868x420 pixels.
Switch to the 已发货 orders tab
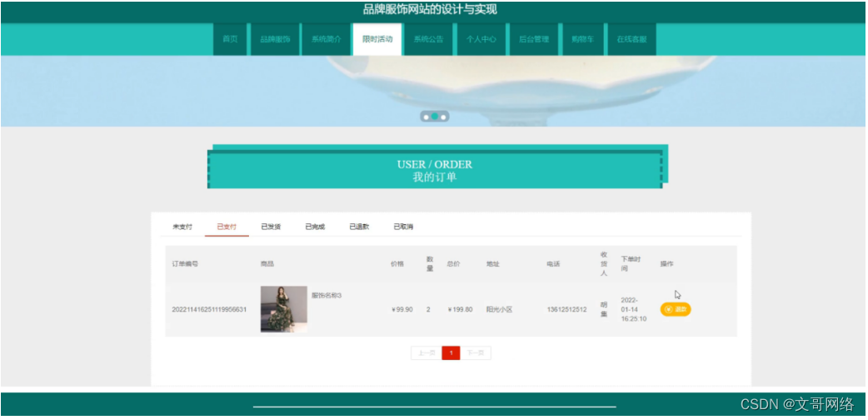[271, 227]
